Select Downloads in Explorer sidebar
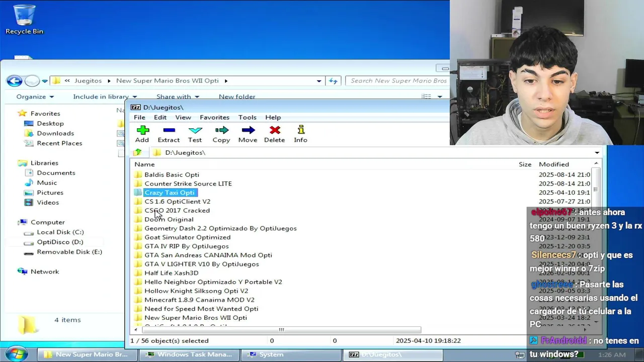Image resolution: width=644 pixels, height=362 pixels. [55, 133]
